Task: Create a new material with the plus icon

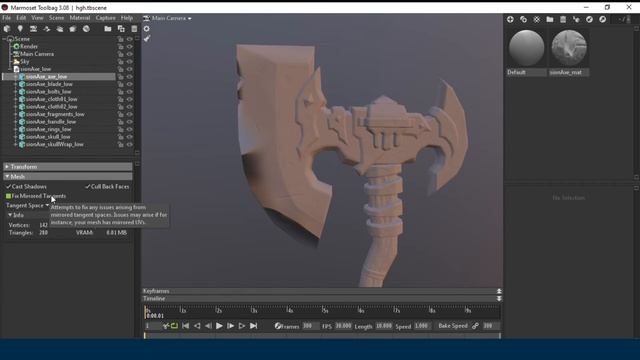Action: click(x=510, y=19)
